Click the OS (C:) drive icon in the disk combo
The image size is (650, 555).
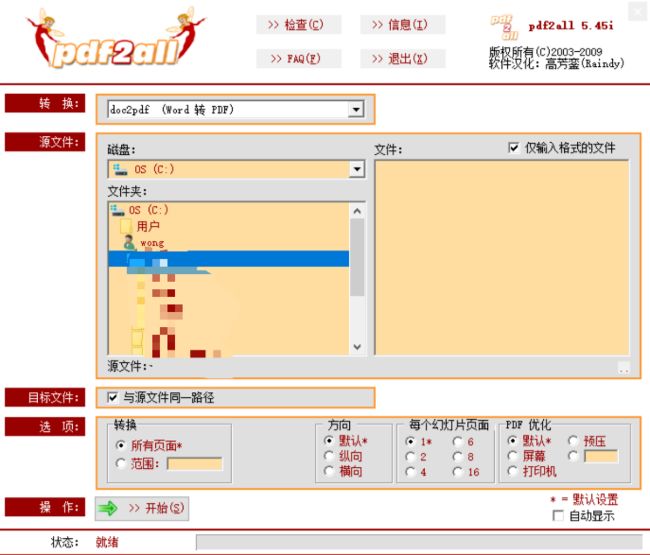click(x=120, y=169)
